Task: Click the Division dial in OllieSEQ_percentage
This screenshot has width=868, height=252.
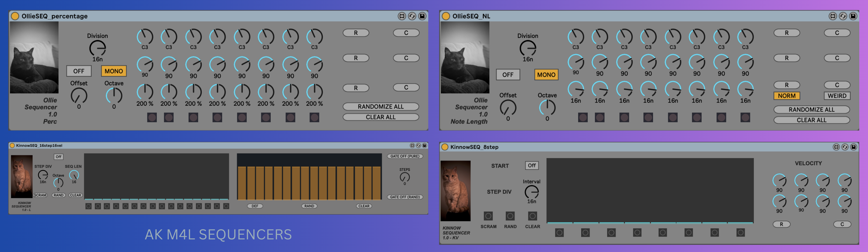Action: coord(97,48)
